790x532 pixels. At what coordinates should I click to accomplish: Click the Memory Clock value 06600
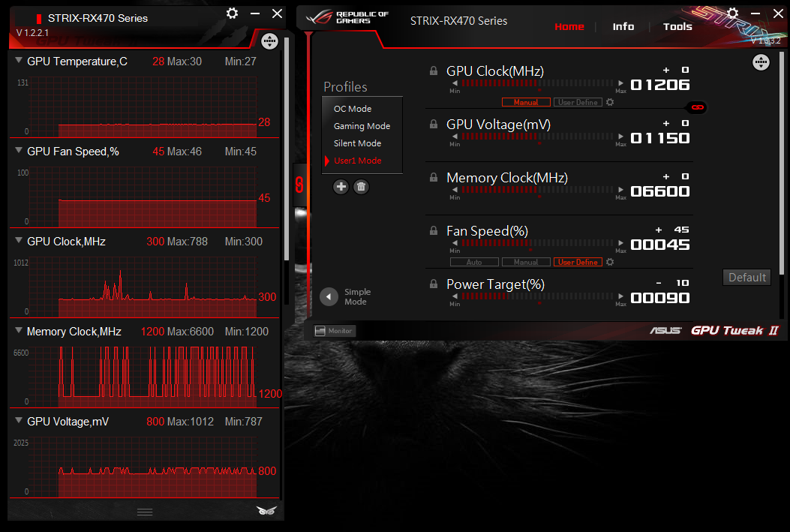(x=660, y=191)
